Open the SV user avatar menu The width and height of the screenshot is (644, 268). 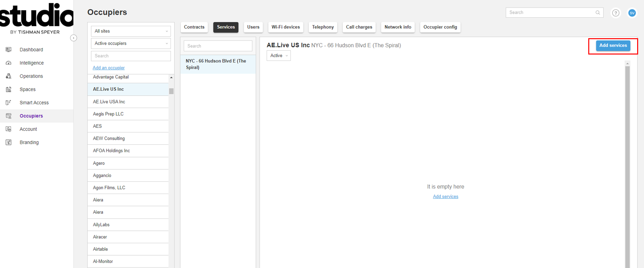pos(632,13)
